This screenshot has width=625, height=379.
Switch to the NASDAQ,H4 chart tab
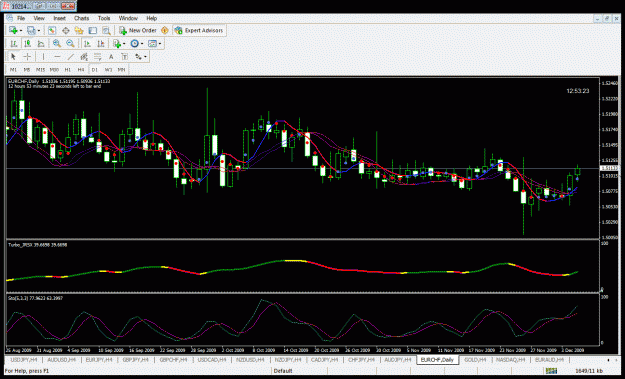511,360
